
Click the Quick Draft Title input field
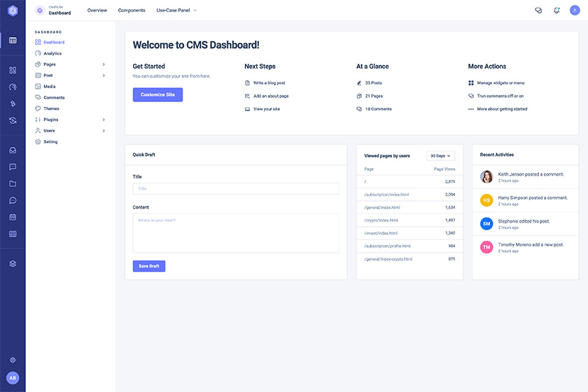[236, 189]
